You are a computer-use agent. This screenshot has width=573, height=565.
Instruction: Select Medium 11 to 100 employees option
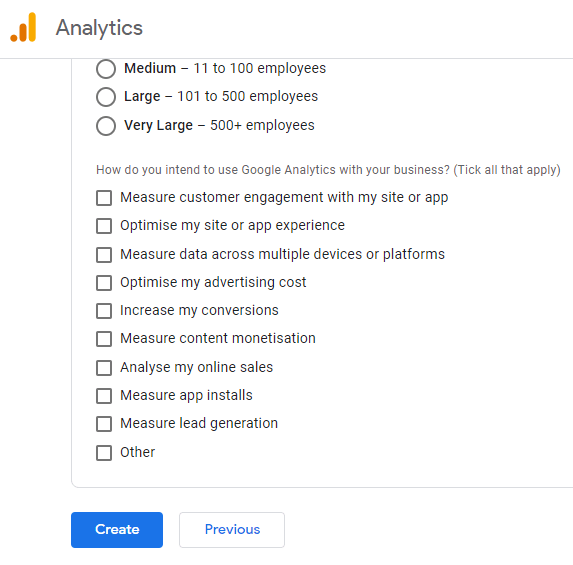point(106,69)
